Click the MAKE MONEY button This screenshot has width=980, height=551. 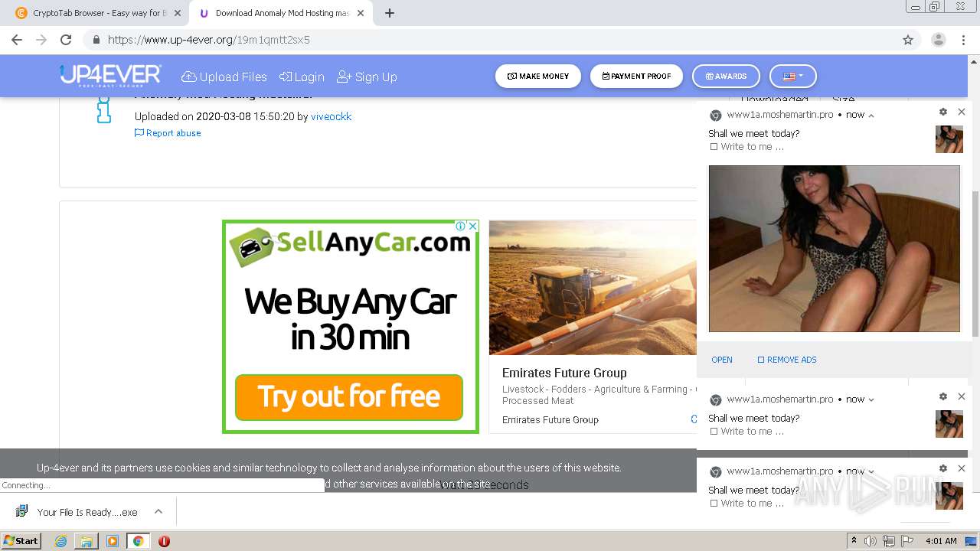pos(538,77)
